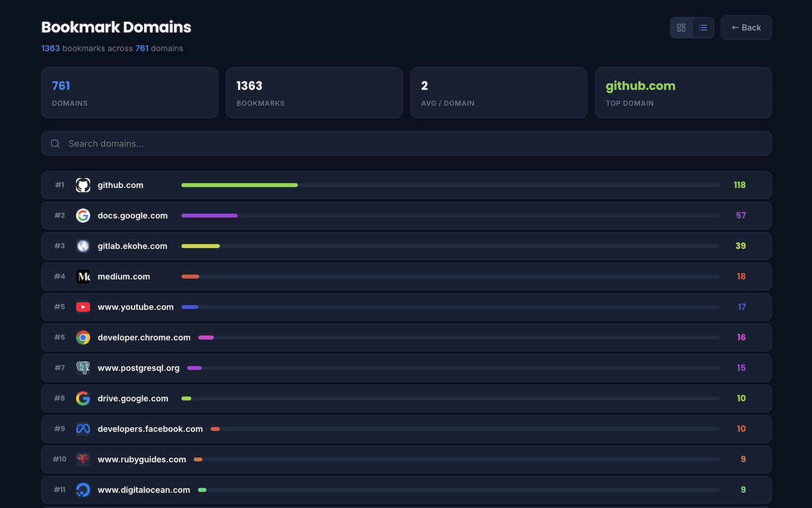Open the docs.google.com domain row
The image size is (812, 508).
(407, 215)
